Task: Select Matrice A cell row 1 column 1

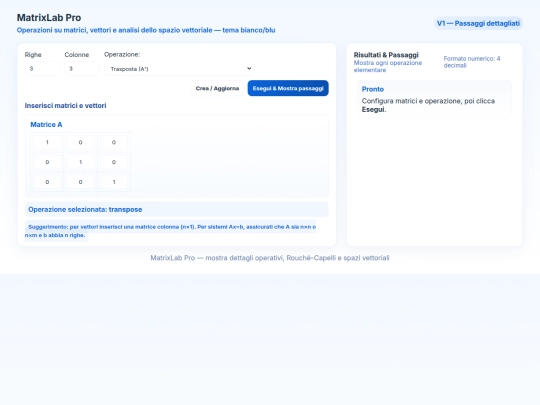Action: [x=47, y=142]
